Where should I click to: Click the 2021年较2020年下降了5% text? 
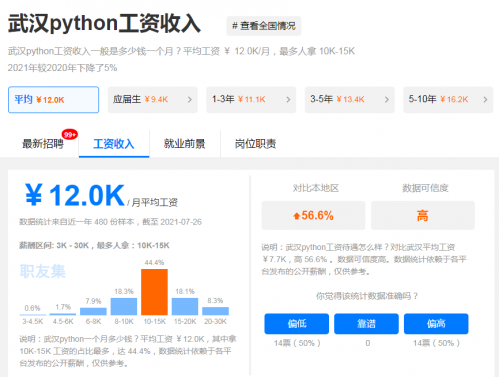point(62,68)
